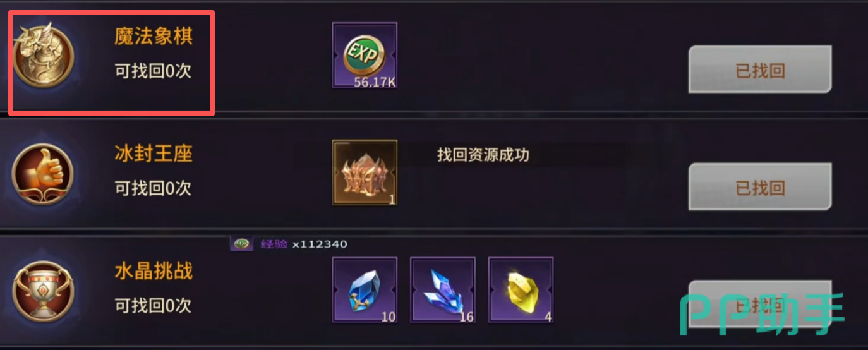Open the 水晶挑战 title

(x=154, y=271)
